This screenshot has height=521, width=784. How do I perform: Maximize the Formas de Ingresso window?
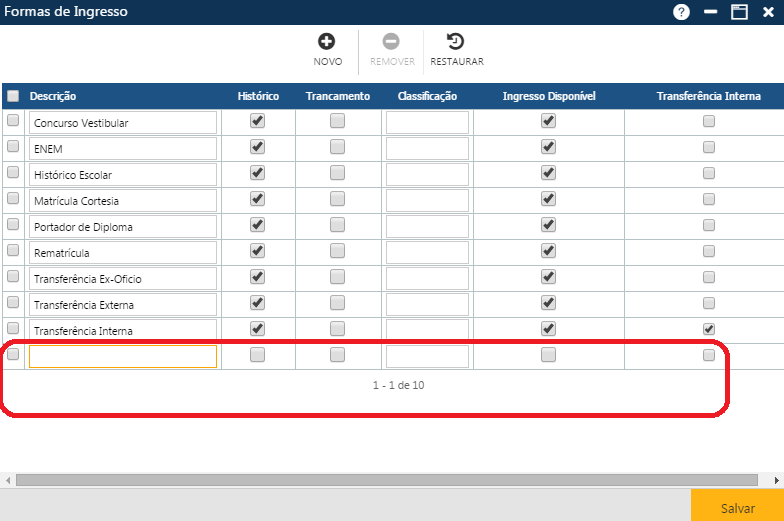pyautogui.click(x=739, y=12)
